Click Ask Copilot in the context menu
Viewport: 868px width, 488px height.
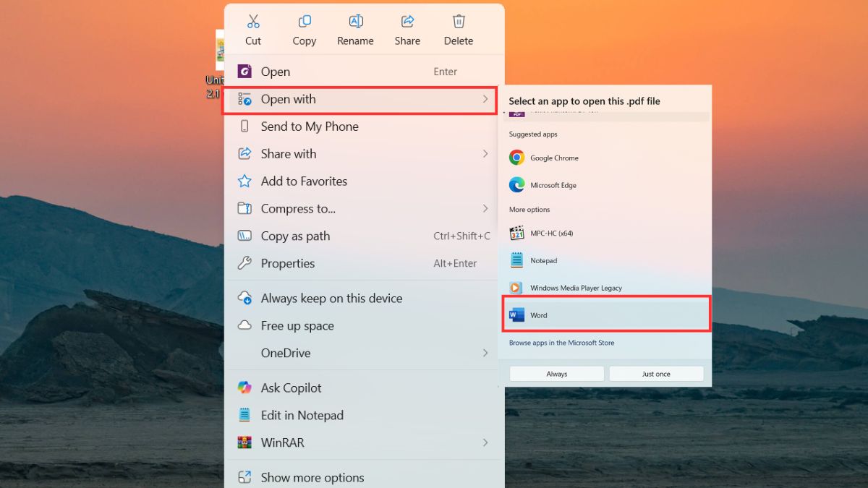[x=291, y=388]
